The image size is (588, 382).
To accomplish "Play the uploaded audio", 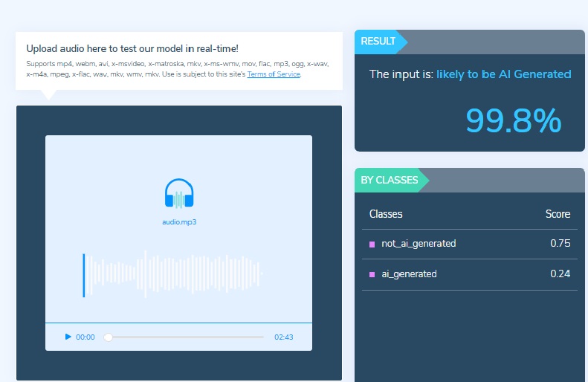I will [x=68, y=337].
